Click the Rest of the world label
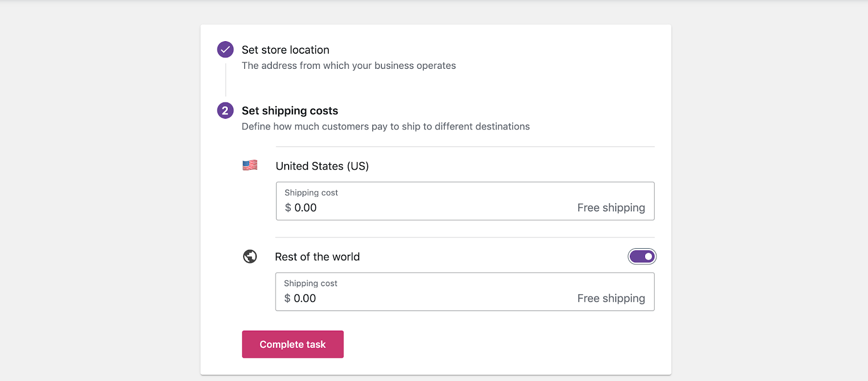This screenshot has width=868, height=381. pos(317,257)
